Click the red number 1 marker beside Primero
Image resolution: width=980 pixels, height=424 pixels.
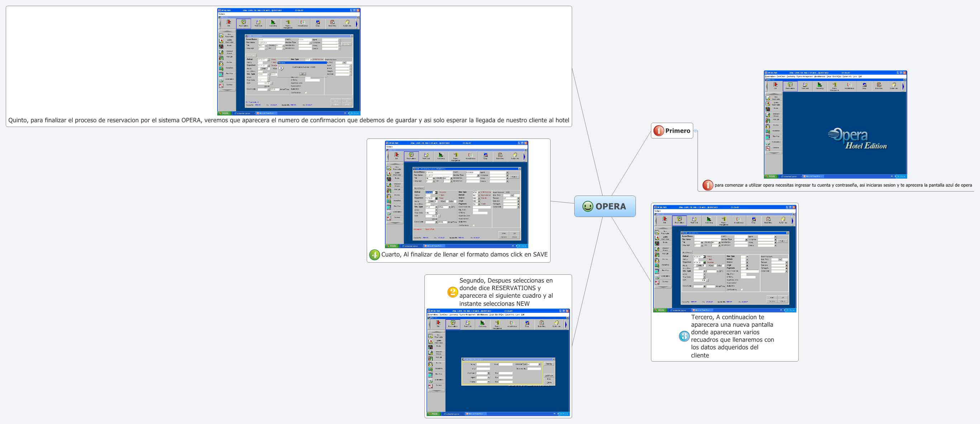tap(658, 131)
